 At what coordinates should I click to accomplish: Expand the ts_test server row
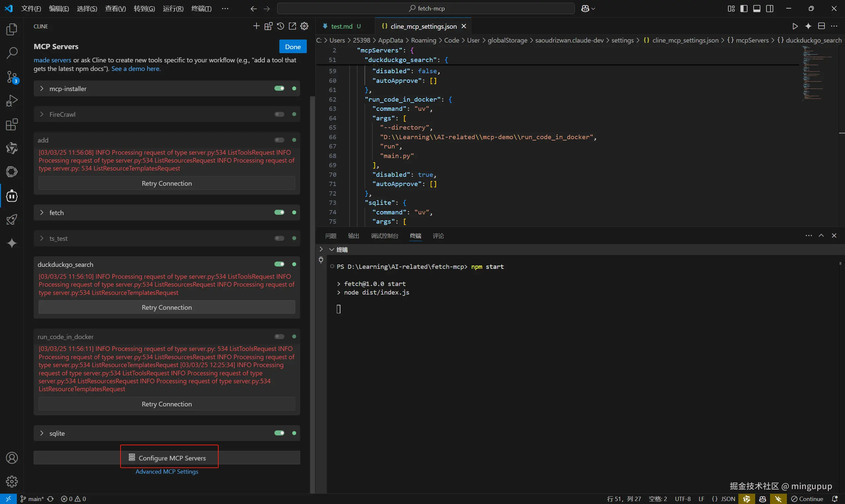(x=42, y=238)
